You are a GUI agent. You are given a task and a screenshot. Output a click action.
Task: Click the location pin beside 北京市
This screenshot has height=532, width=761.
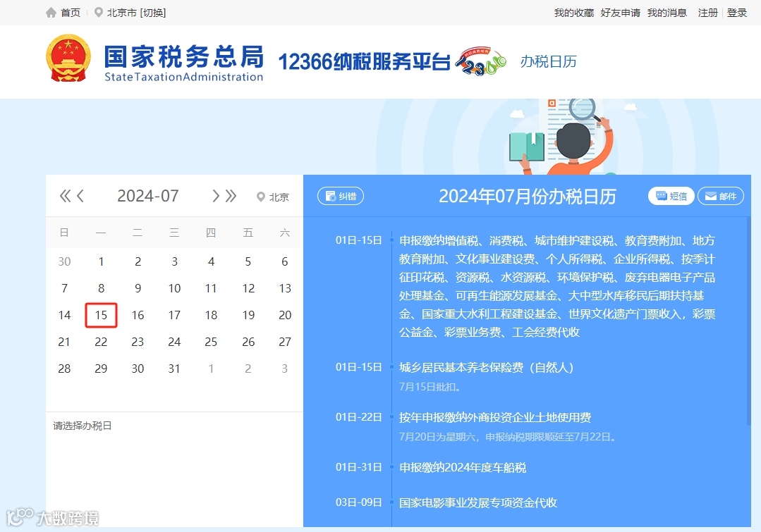coord(99,13)
